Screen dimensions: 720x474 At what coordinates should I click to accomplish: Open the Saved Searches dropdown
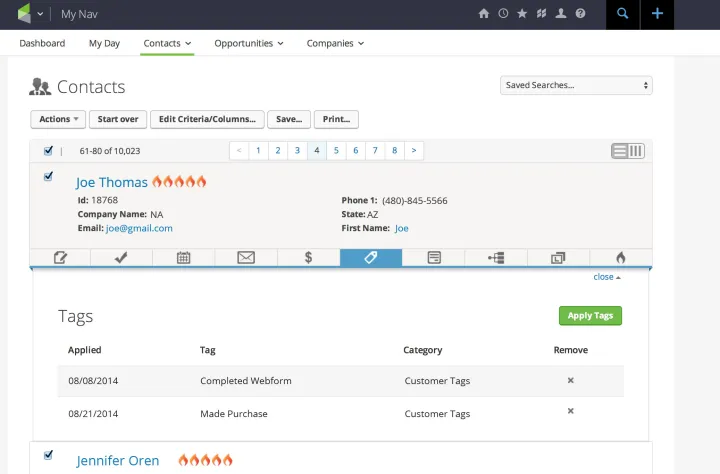point(576,85)
